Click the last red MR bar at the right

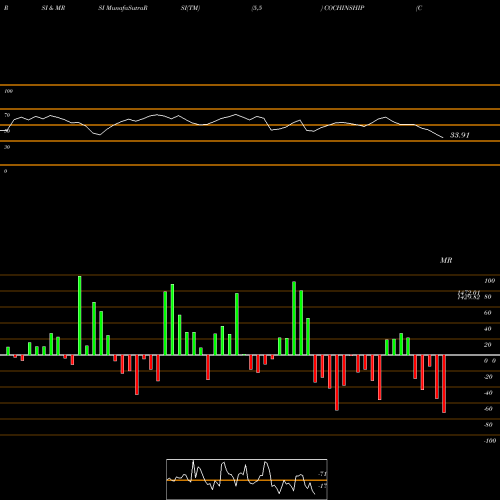pyautogui.click(x=444, y=384)
